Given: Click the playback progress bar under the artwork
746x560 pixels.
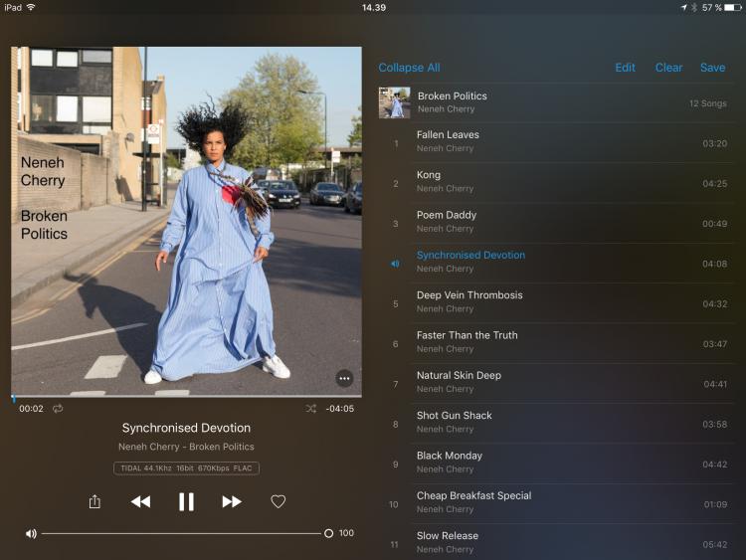Looking at the screenshot, I should (186, 396).
